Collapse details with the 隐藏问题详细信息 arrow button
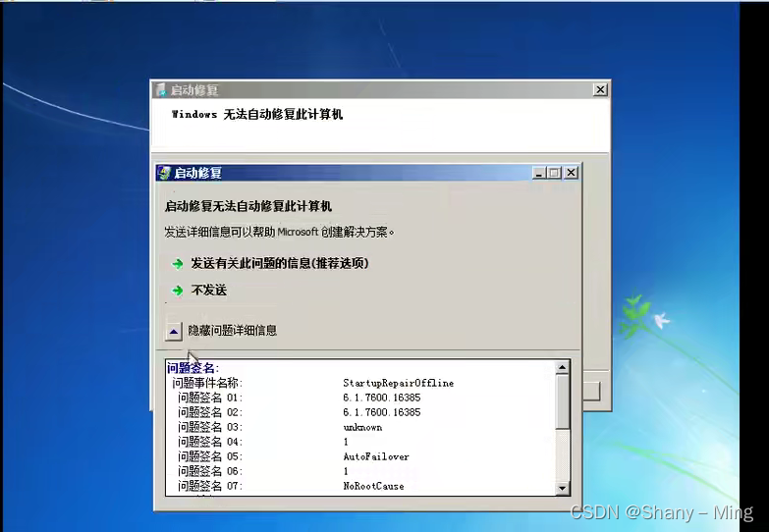Viewport: 769px width, 532px height. [174, 332]
